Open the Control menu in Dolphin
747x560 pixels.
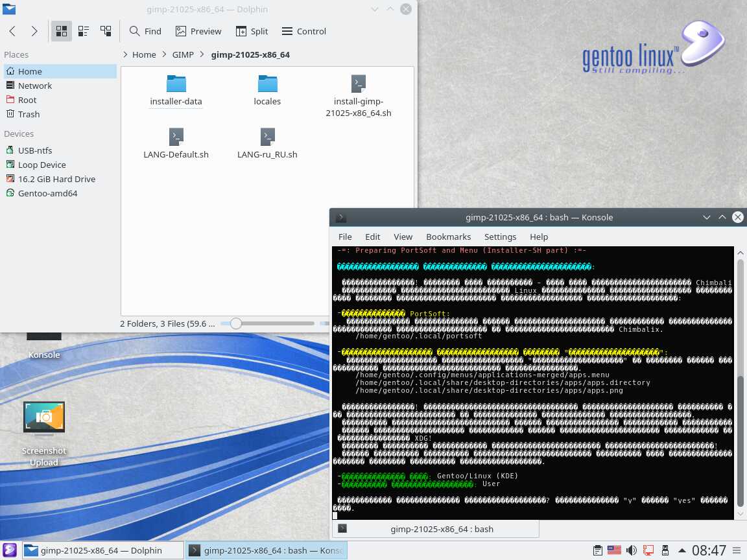(x=304, y=31)
